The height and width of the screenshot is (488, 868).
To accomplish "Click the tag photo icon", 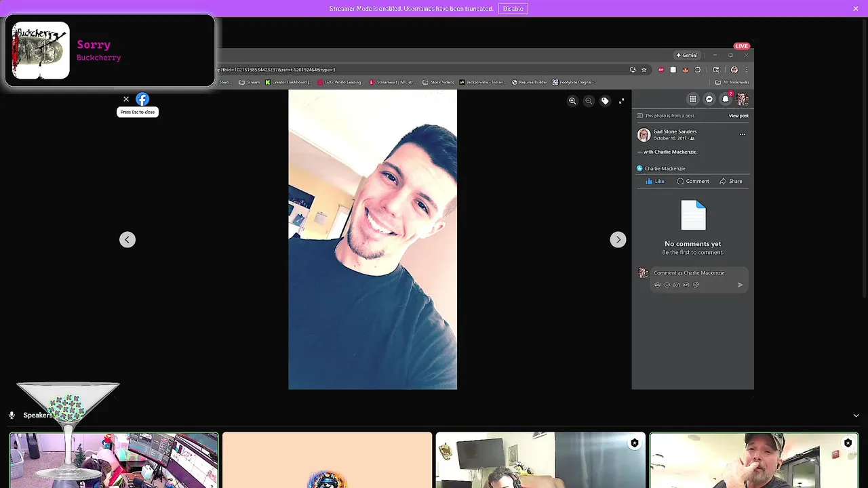I will tap(605, 101).
